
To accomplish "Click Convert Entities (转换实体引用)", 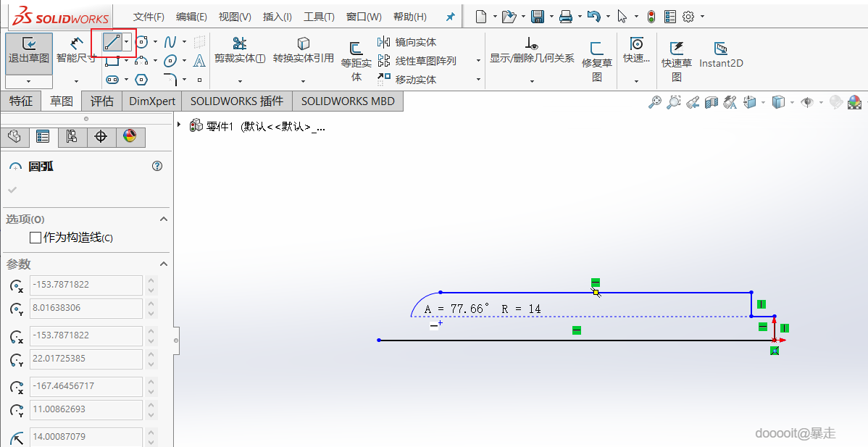I will click(304, 50).
